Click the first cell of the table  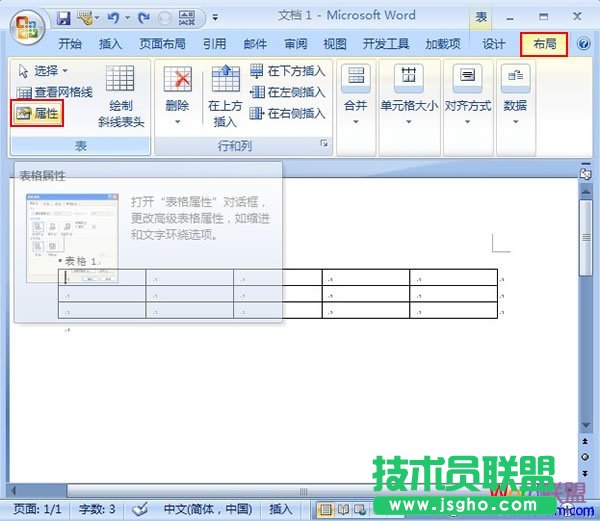[x=102, y=277]
